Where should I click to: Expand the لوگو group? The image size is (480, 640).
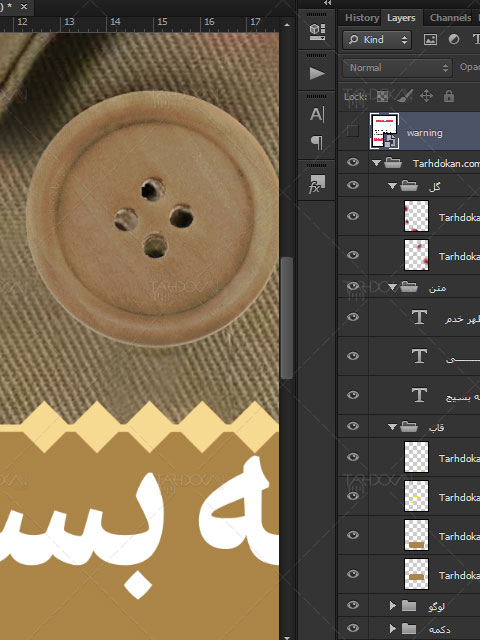[x=393, y=606]
